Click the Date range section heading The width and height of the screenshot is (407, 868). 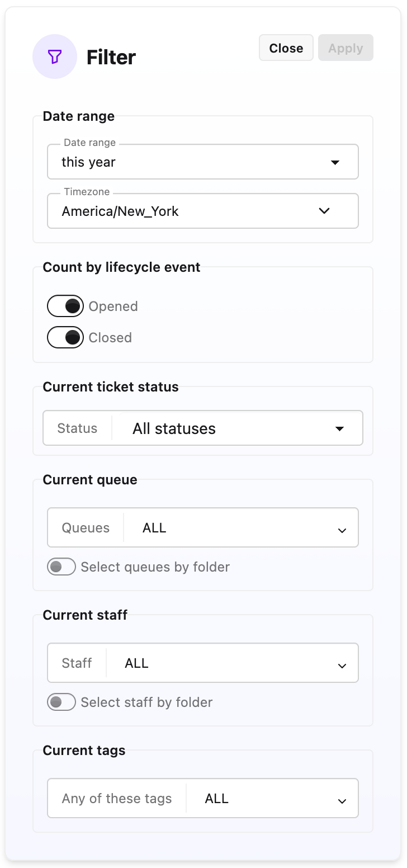tap(79, 116)
